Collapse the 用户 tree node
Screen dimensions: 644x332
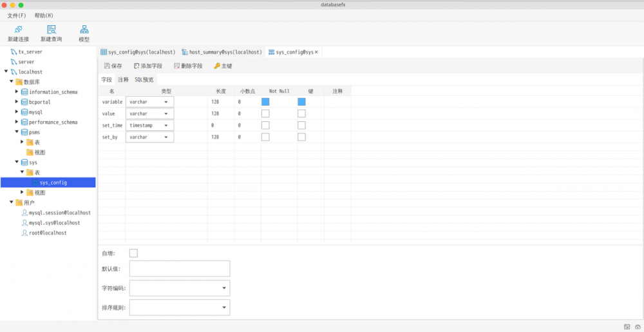pyautogui.click(x=12, y=202)
